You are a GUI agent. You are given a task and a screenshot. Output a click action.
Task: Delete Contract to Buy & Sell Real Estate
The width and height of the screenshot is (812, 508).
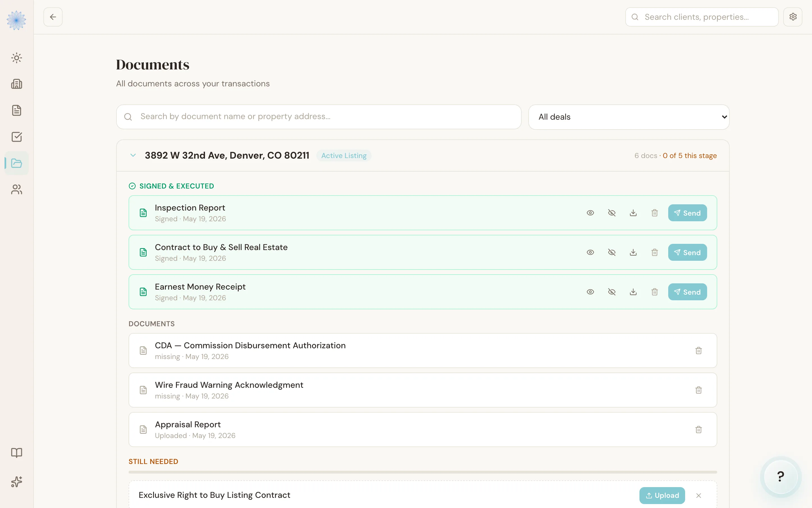pos(655,252)
